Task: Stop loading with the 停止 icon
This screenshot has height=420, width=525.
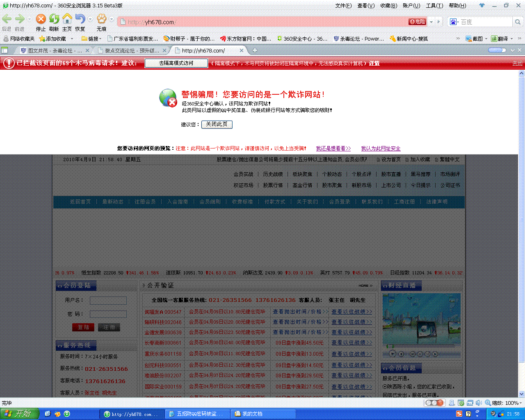Action: click(41, 19)
